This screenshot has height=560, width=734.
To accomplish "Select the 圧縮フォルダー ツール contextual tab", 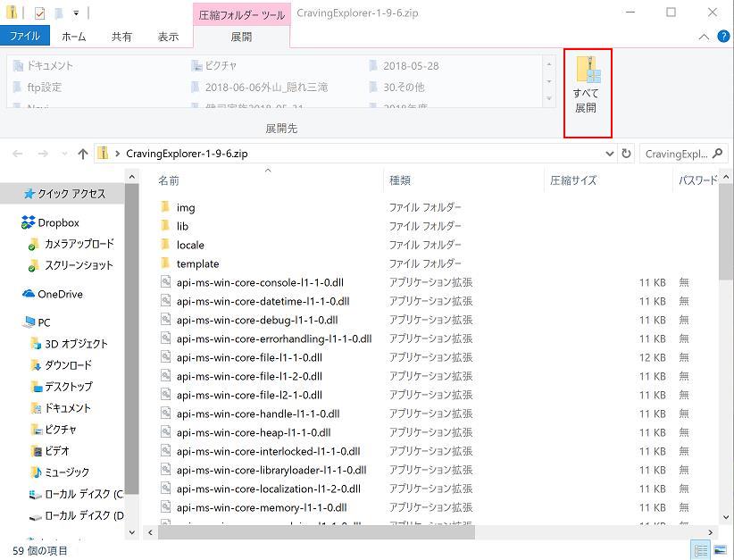I will [x=242, y=15].
